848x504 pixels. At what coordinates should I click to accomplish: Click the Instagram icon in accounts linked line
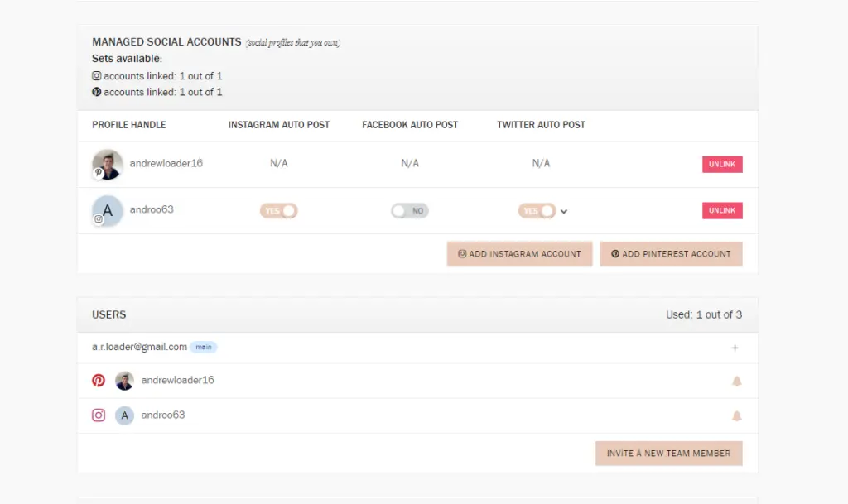[97, 76]
